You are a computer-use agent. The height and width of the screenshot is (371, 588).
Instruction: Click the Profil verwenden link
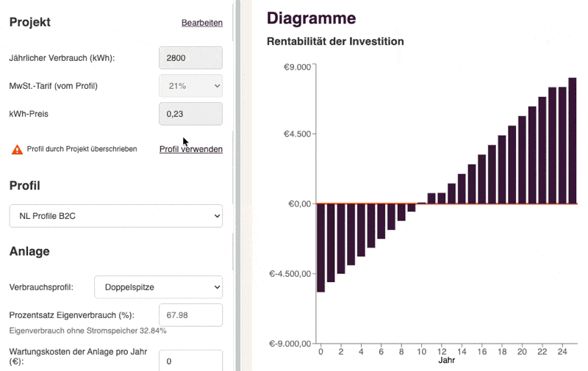tap(191, 149)
